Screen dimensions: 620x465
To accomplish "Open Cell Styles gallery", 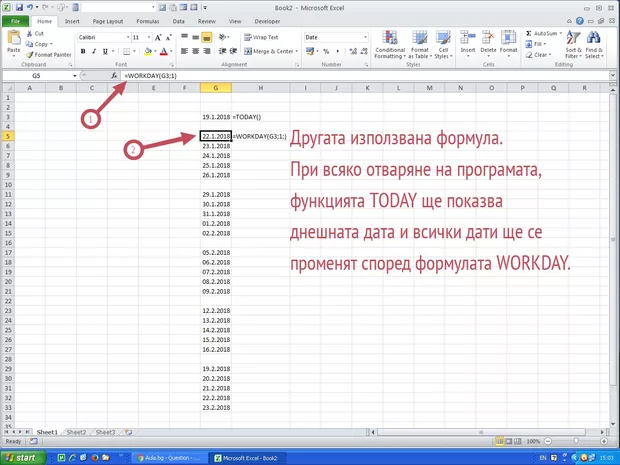I will point(443,45).
